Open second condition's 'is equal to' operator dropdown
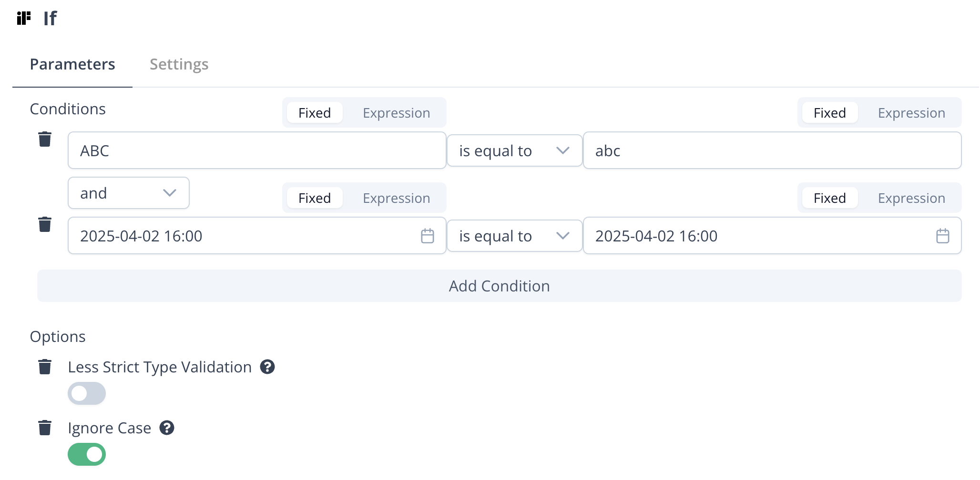Screen dimensions: 980x480 coord(514,236)
